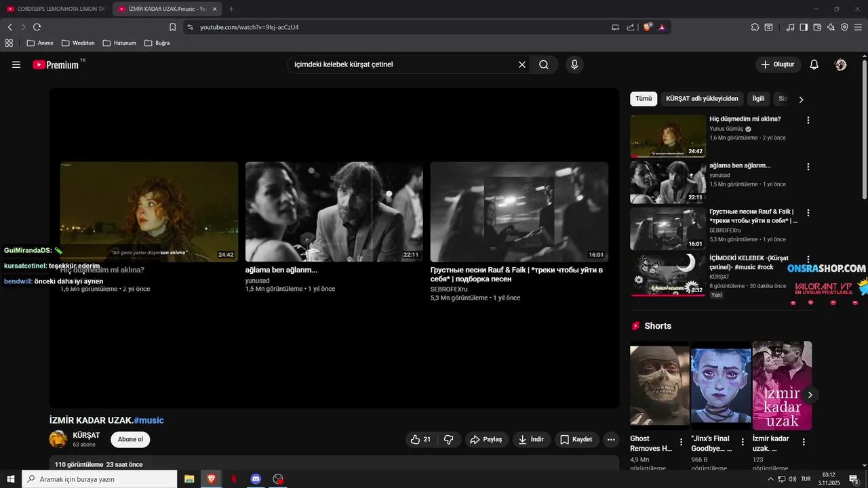Open the browser extensions puzzle icon
The image size is (868, 488).
[755, 27]
